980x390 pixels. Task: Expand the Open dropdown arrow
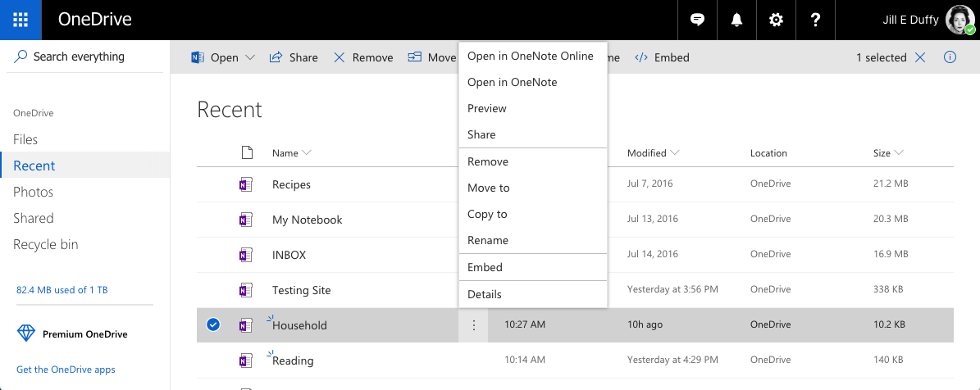(250, 57)
